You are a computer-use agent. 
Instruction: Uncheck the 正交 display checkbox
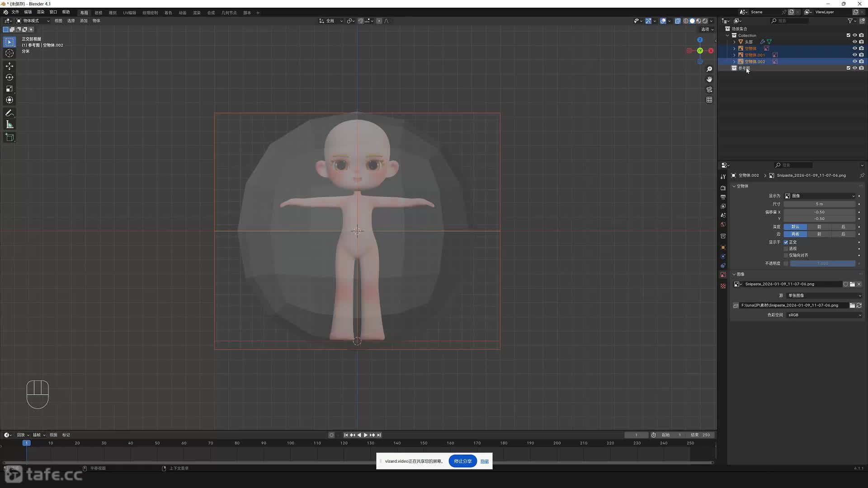point(786,242)
